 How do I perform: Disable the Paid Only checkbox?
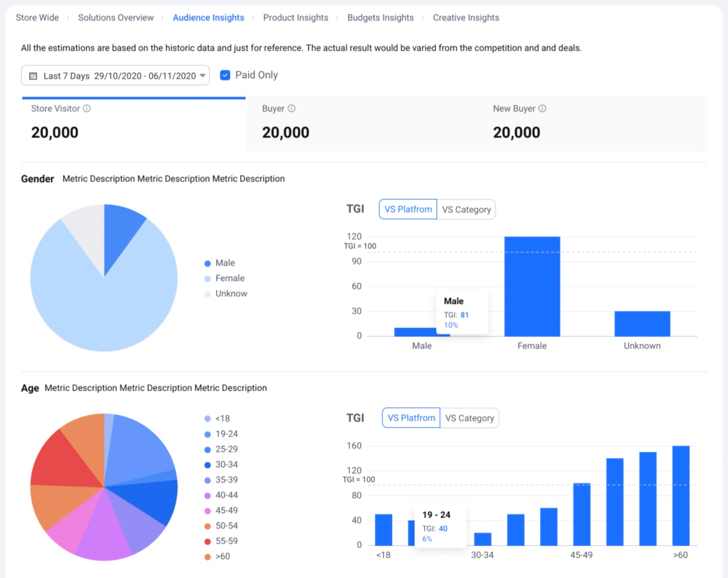(x=225, y=75)
